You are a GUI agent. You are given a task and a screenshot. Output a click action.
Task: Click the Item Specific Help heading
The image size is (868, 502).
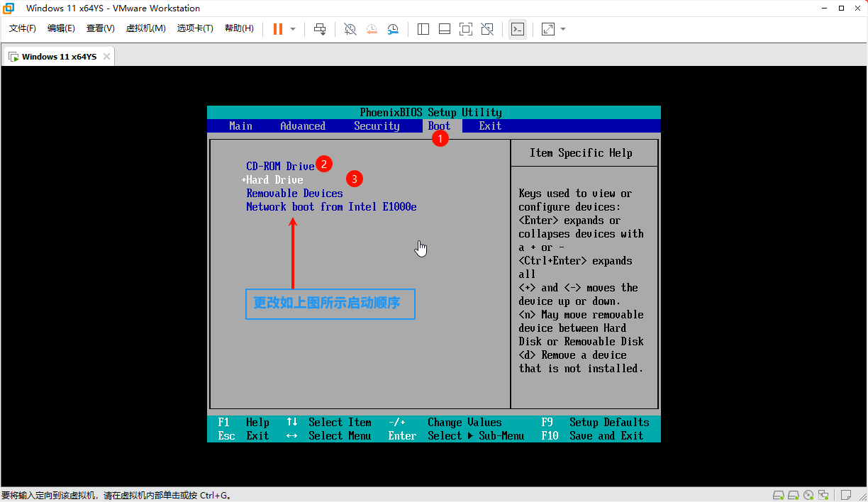(x=581, y=153)
